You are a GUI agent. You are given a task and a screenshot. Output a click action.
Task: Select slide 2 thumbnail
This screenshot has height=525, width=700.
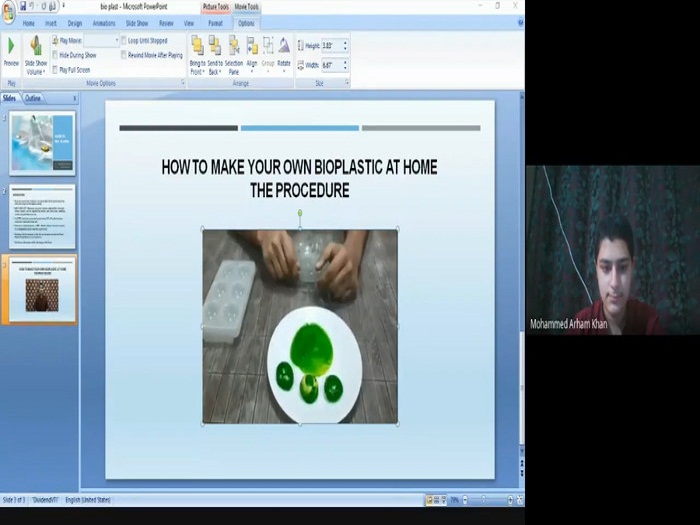click(x=42, y=217)
